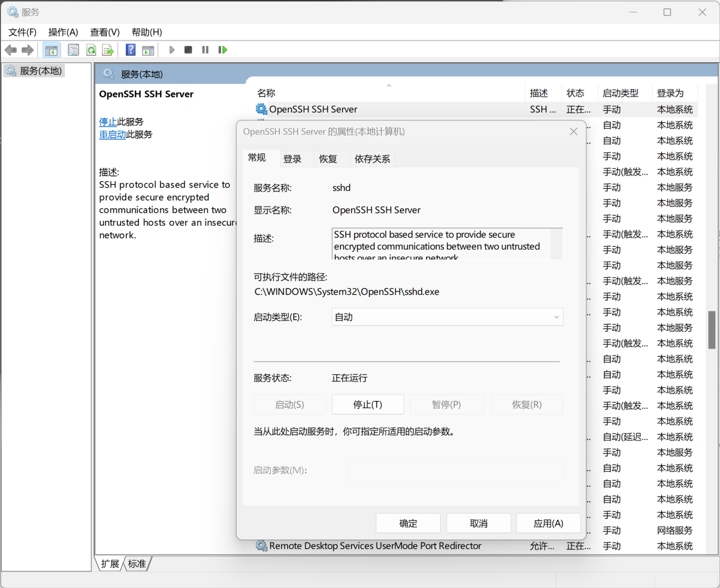Toggle the show/hide action pane icon
Viewport: 720px width, 588px height.
pyautogui.click(x=148, y=50)
